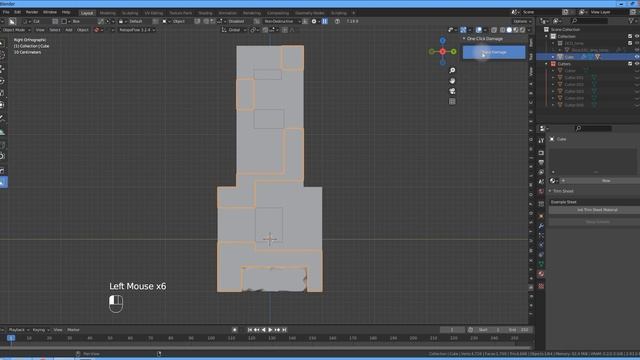Hide Cutters collection with eye icon

pyautogui.click(x=637, y=64)
